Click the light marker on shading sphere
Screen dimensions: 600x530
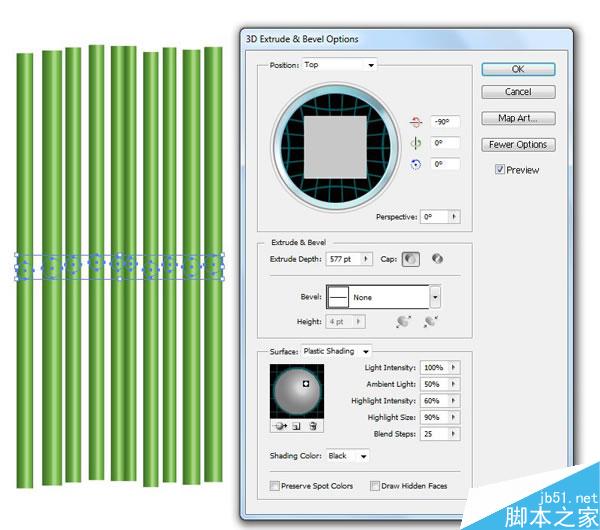click(306, 384)
